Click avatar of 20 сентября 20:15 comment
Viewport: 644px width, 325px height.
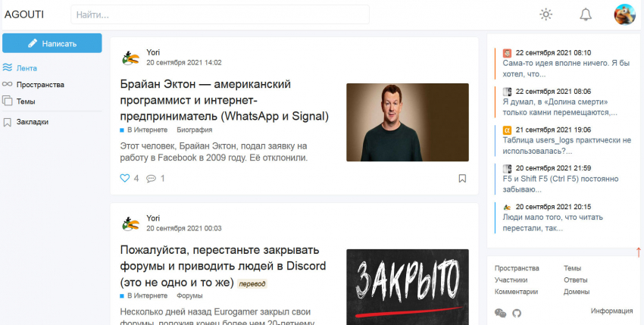507,207
